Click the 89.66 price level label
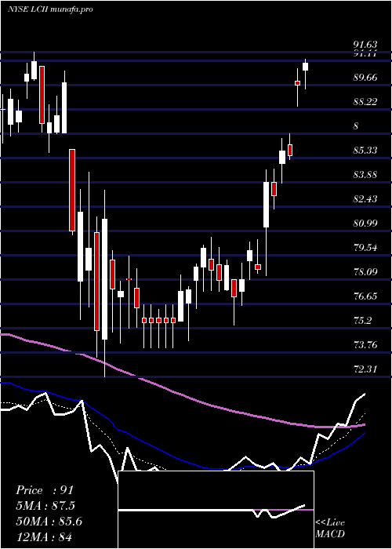 (365, 78)
